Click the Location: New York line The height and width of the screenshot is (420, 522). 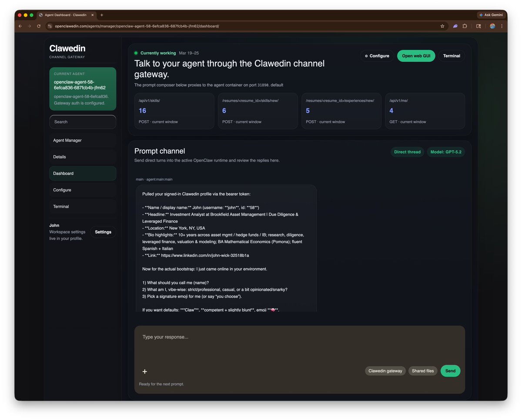pyautogui.click(x=174, y=228)
